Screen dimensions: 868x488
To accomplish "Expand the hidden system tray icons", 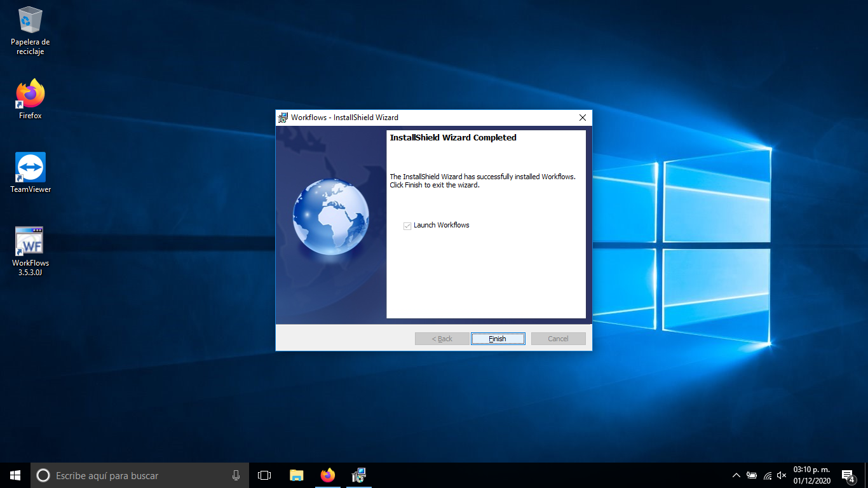I will (x=736, y=475).
